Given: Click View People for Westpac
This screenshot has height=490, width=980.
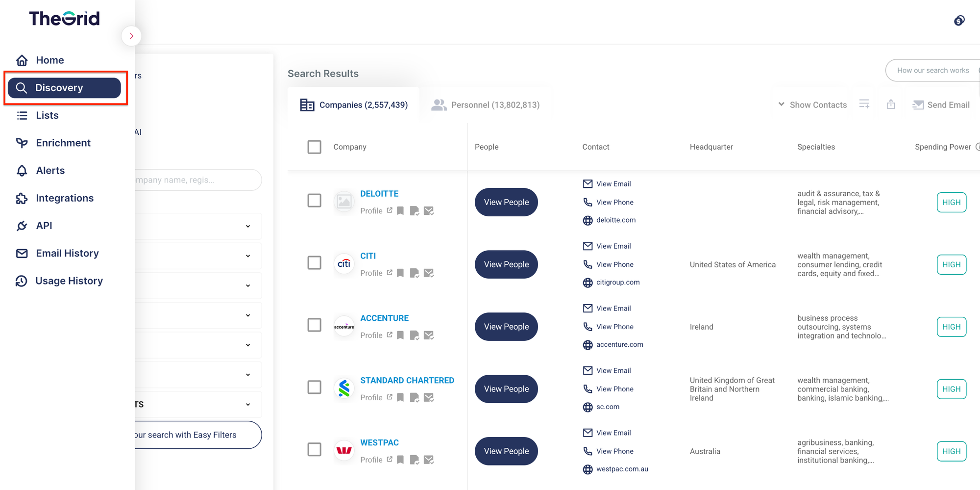Looking at the screenshot, I should point(506,451).
